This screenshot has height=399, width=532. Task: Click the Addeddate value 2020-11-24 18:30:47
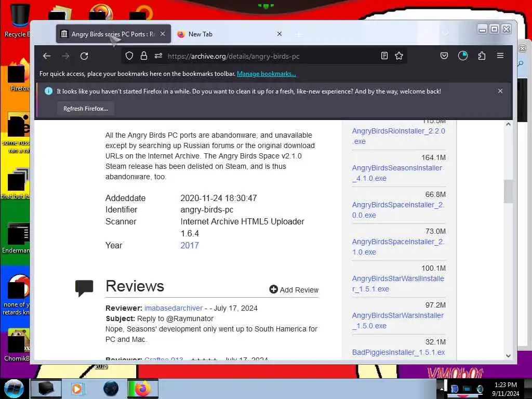tap(219, 198)
